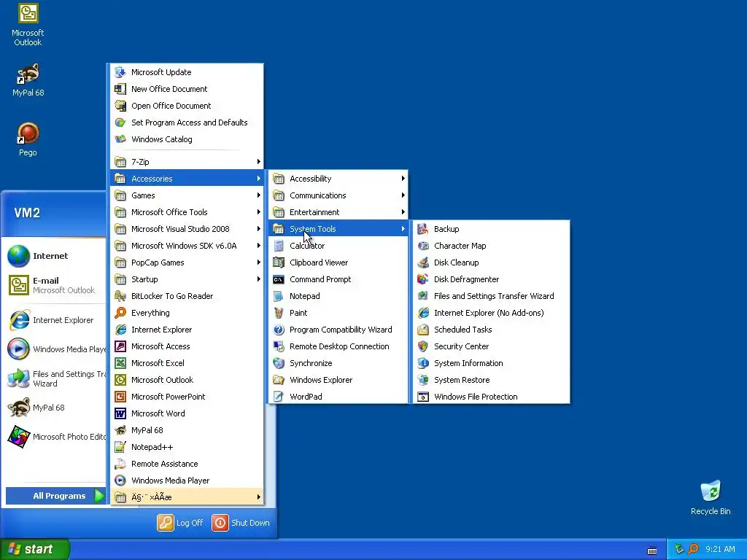Click the Disk Cleanup icon
This screenshot has height=560, width=747.
pyautogui.click(x=422, y=262)
